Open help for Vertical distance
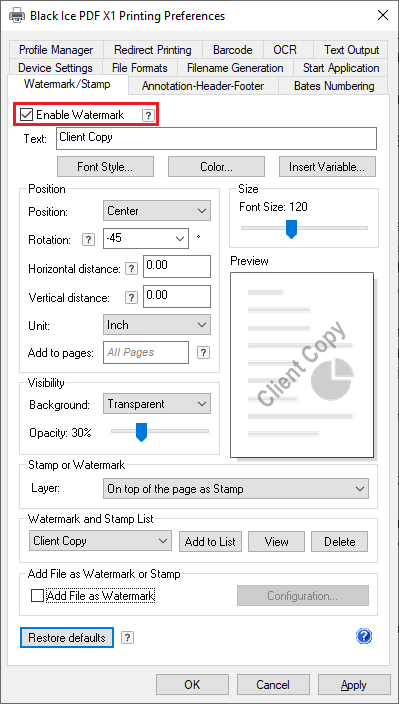Image resolution: width=399 pixels, height=704 pixels. click(x=131, y=298)
